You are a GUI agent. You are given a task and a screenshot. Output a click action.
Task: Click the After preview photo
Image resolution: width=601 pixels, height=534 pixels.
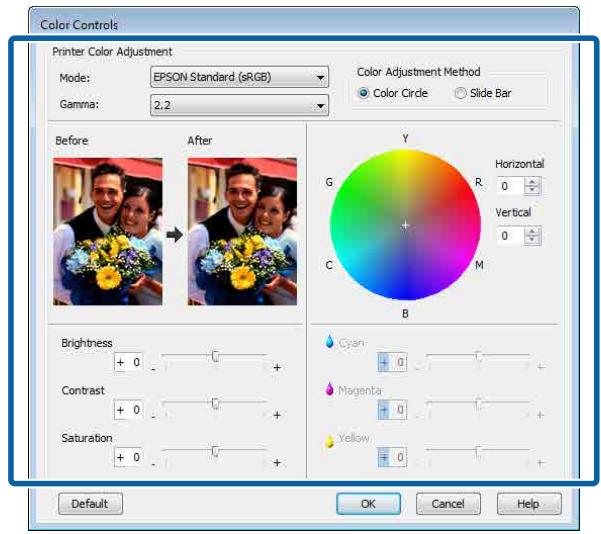tap(242, 232)
